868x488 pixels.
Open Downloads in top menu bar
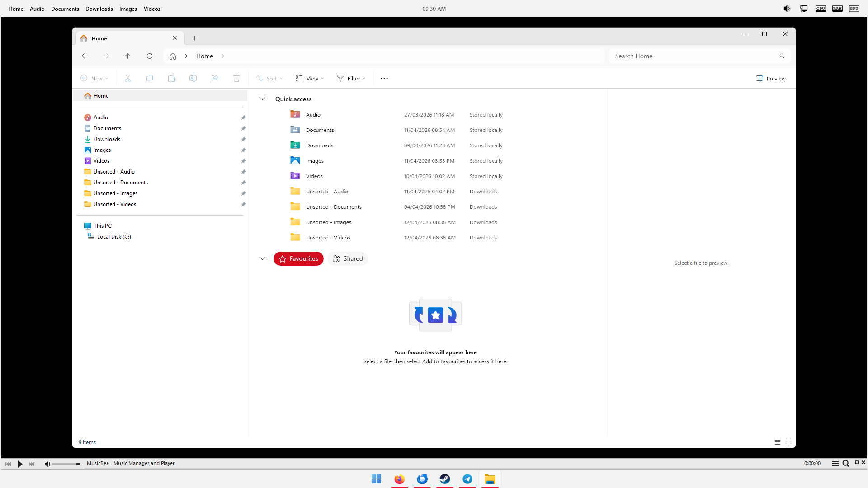click(99, 9)
